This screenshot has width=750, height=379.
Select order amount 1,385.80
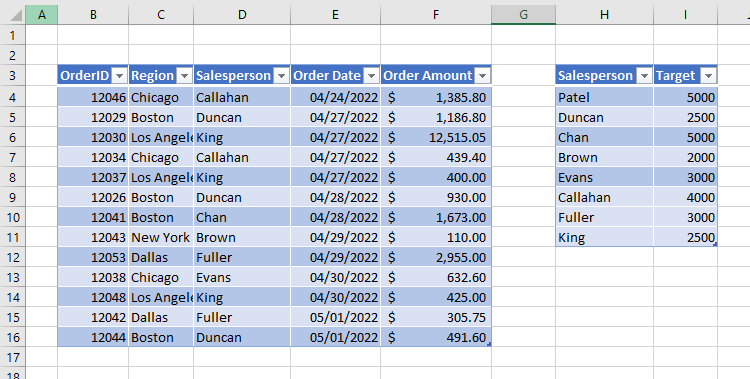pyautogui.click(x=436, y=97)
